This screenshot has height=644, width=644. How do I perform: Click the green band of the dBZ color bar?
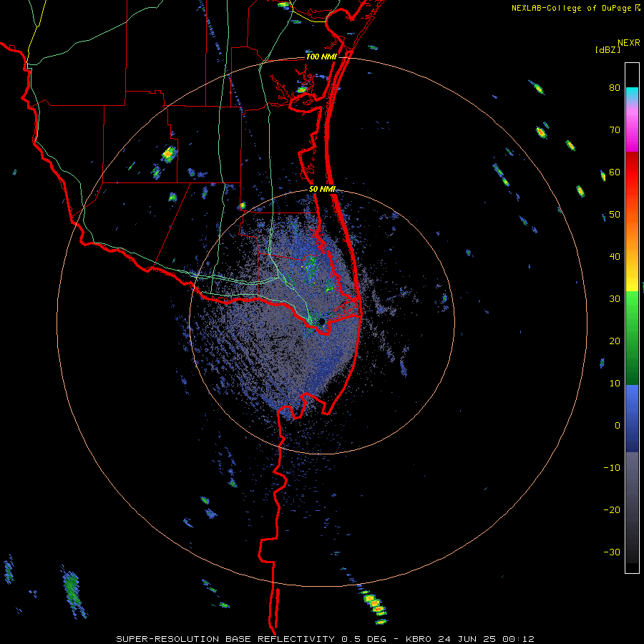[x=632, y=339]
